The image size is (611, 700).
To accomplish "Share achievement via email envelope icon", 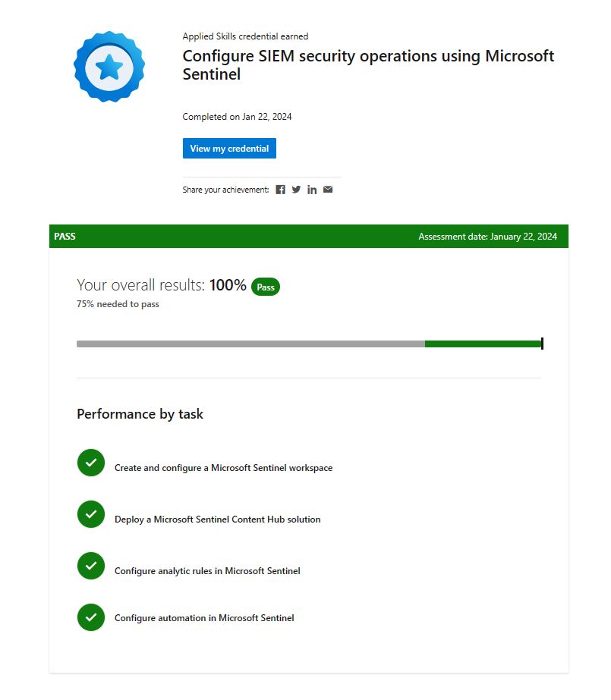I will click(x=328, y=190).
